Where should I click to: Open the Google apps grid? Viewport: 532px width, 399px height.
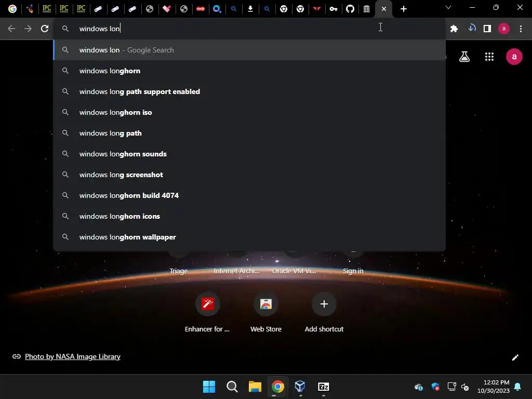coord(489,57)
